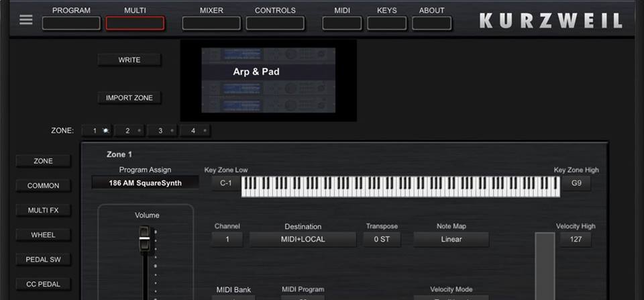Click the Key Zone Low C-1 field

(226, 183)
